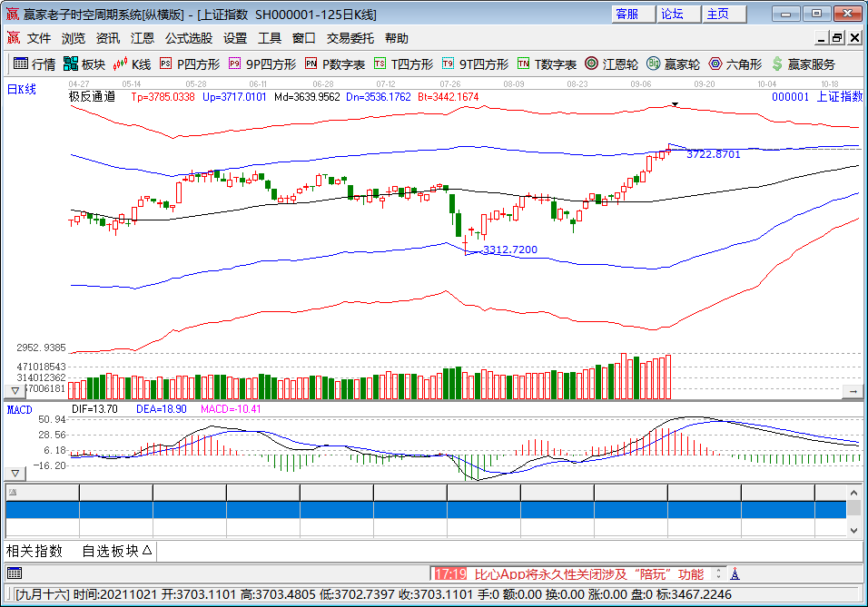
Task: Restore the inner chart window
Action: click(x=837, y=37)
